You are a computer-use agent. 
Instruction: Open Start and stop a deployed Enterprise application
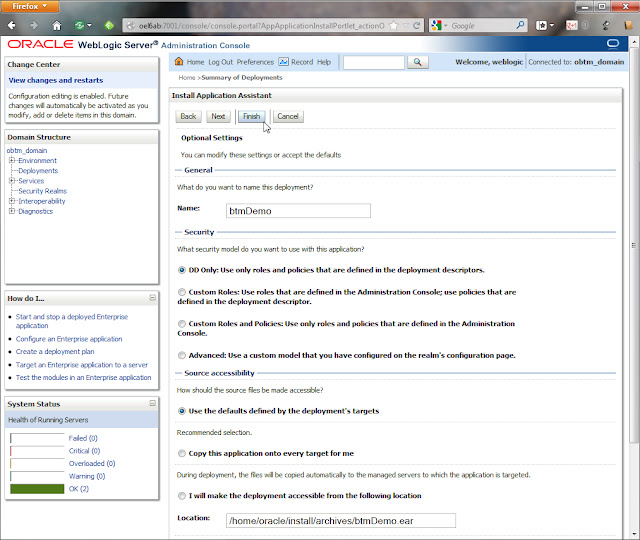point(72,321)
